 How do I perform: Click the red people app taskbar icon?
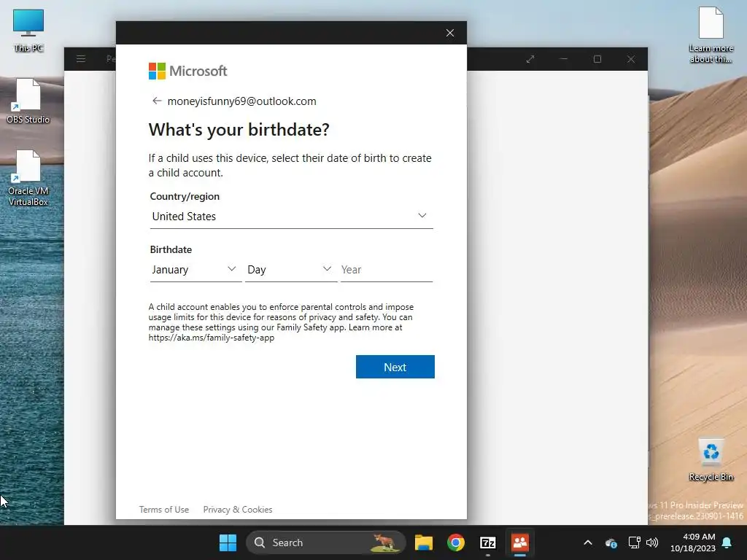[519, 542]
